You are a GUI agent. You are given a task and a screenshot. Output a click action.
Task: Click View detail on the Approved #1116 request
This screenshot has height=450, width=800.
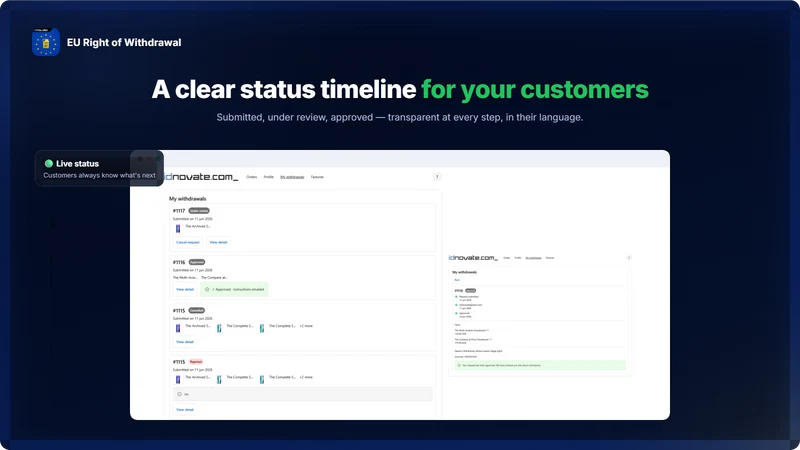[185, 289]
